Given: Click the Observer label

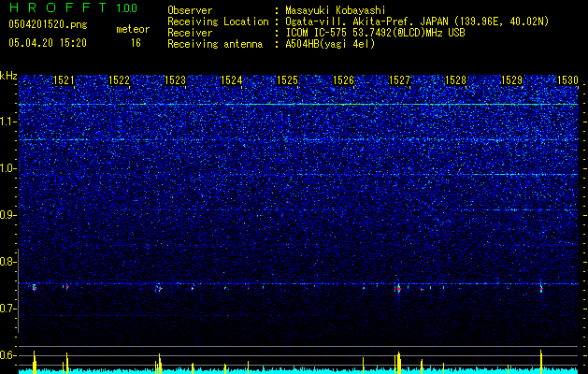Looking at the screenshot, I should (190, 10).
